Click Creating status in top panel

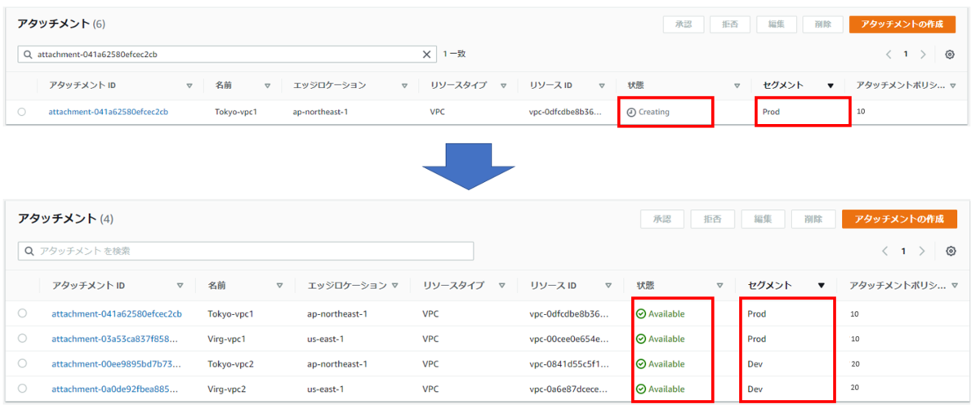[x=648, y=112]
